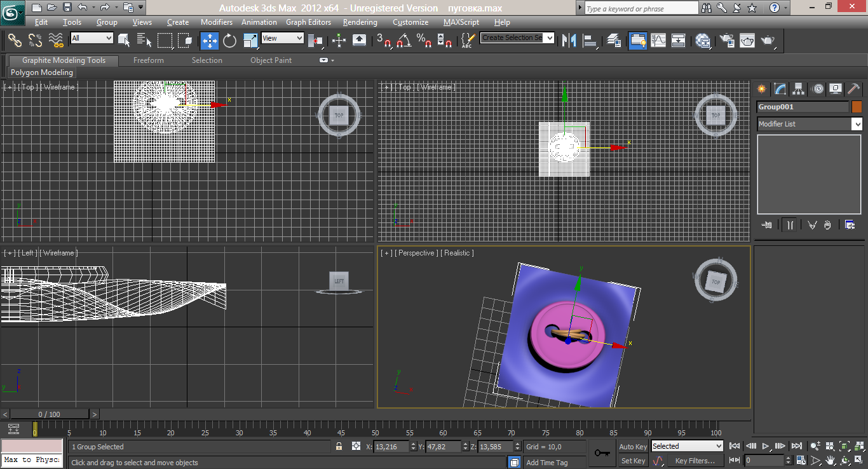Toggle the Percent Snap button
This screenshot has width=868, height=469.
424,41
